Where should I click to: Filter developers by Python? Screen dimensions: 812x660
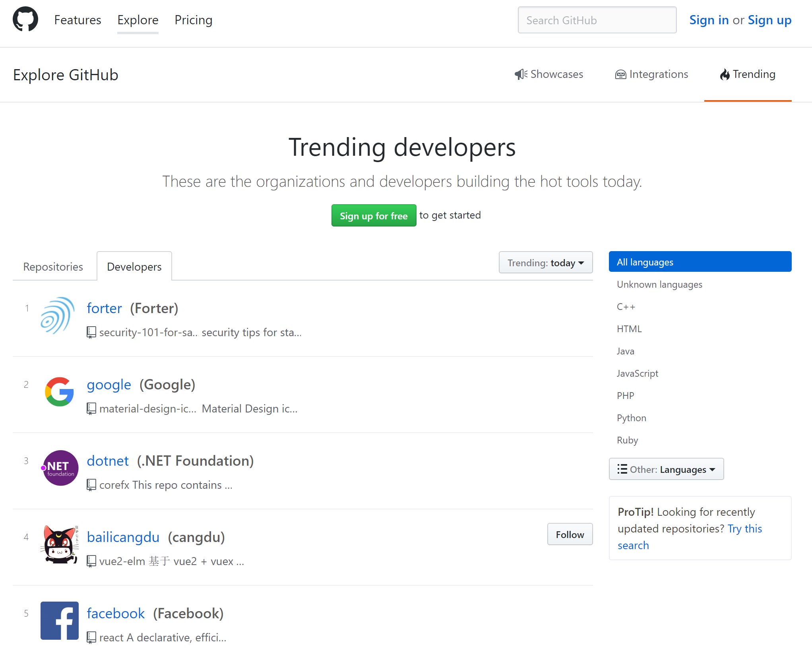[x=700, y=418]
